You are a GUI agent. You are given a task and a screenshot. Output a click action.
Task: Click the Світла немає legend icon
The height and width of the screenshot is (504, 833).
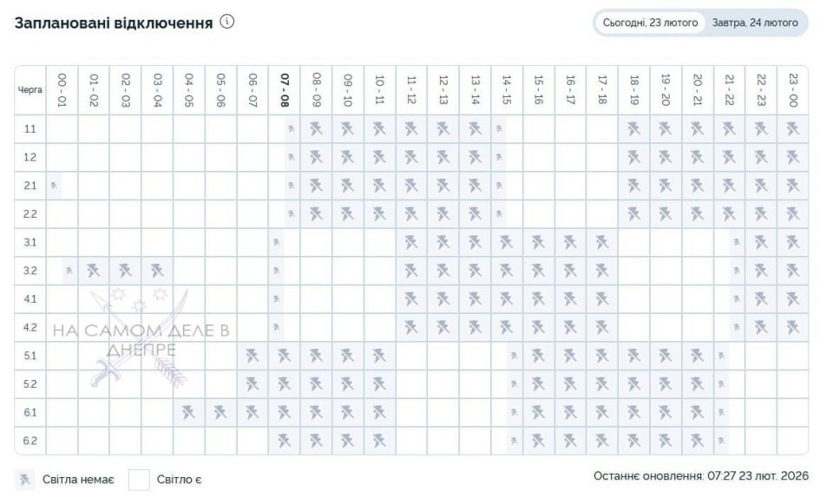26,479
